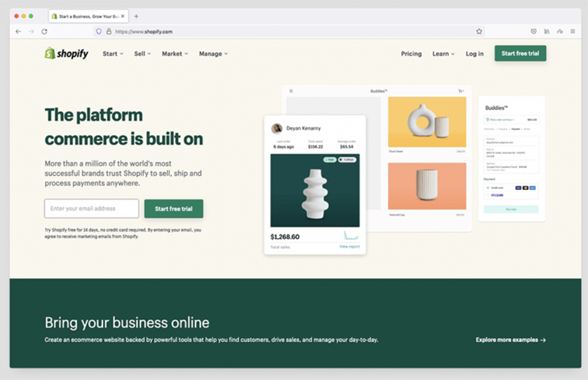Open a new tab with the plus button
Viewport: 588px width, 380px height.
[136, 16]
